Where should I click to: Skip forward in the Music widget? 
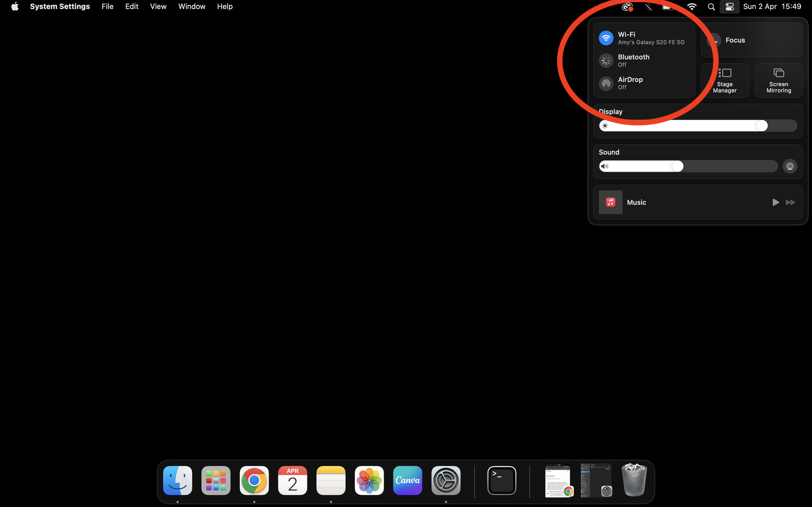click(x=790, y=202)
